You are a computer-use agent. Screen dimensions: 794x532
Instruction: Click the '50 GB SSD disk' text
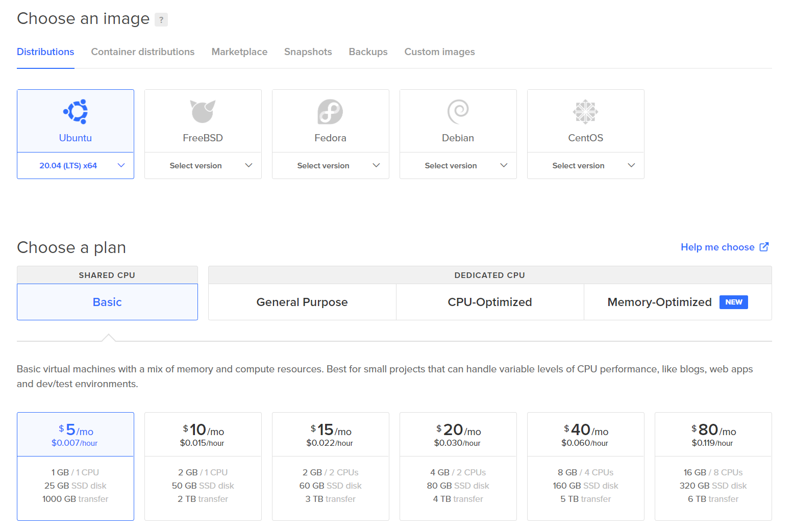pyautogui.click(x=203, y=486)
